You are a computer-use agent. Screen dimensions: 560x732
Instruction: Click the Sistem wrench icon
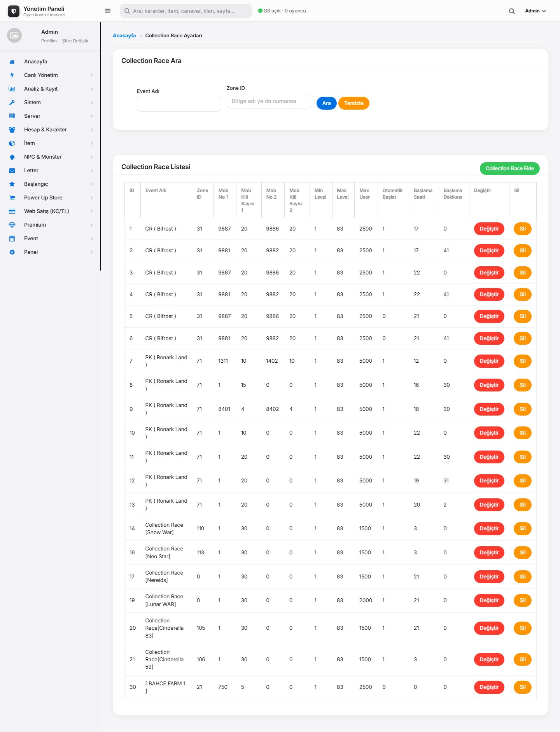pos(12,103)
